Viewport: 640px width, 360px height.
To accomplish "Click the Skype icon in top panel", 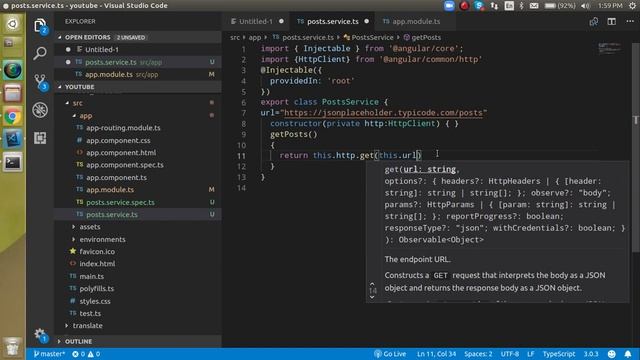I will 480,6.
